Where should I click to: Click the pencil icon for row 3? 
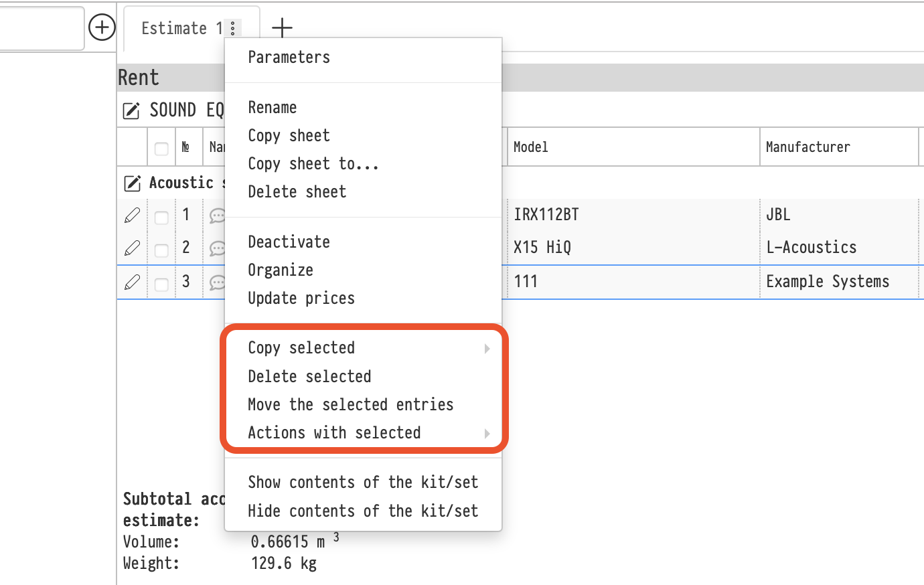(132, 282)
